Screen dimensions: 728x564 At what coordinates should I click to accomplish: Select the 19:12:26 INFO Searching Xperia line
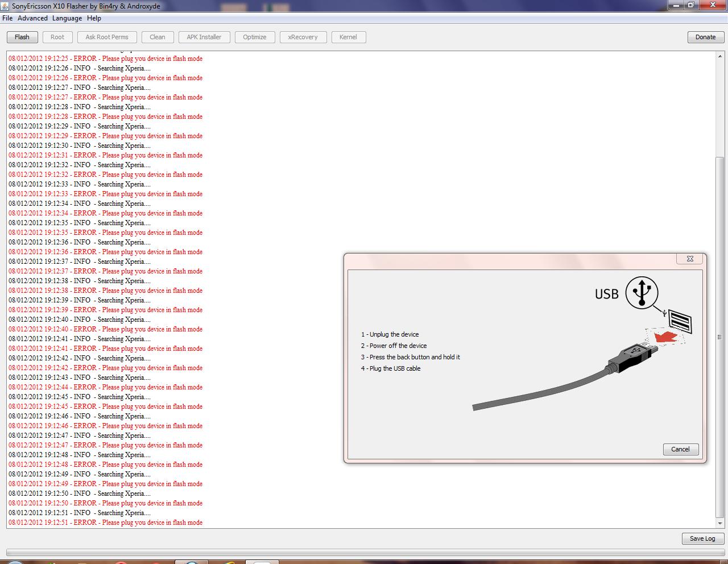point(80,68)
